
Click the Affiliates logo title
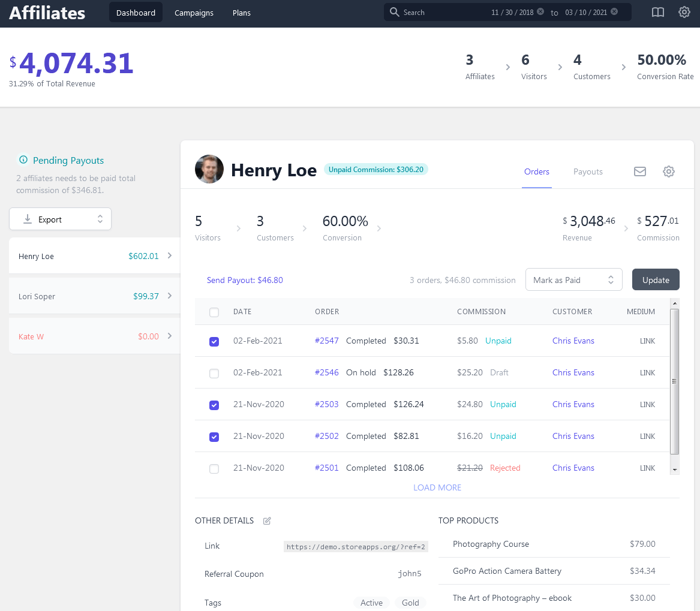coord(47,13)
